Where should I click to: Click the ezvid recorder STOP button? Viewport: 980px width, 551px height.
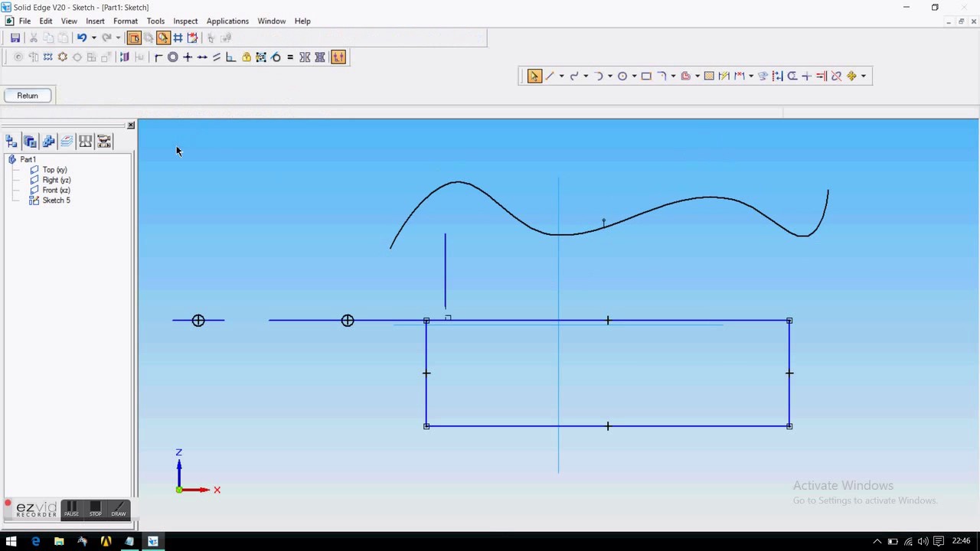[x=95, y=509]
